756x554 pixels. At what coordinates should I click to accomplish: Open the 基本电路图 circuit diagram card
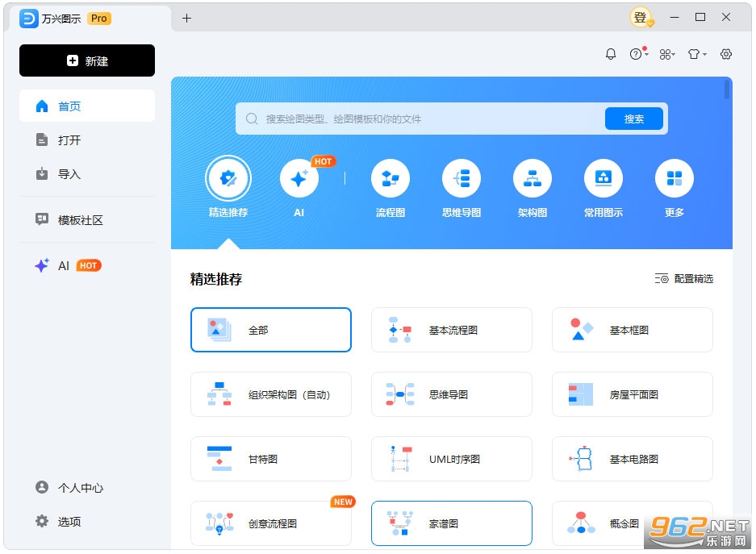tap(632, 459)
